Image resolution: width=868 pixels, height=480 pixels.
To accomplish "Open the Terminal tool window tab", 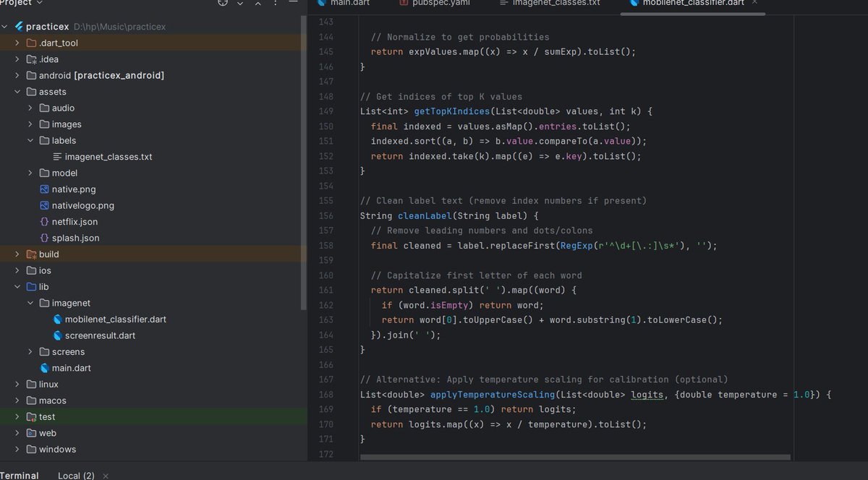I will coord(20,475).
